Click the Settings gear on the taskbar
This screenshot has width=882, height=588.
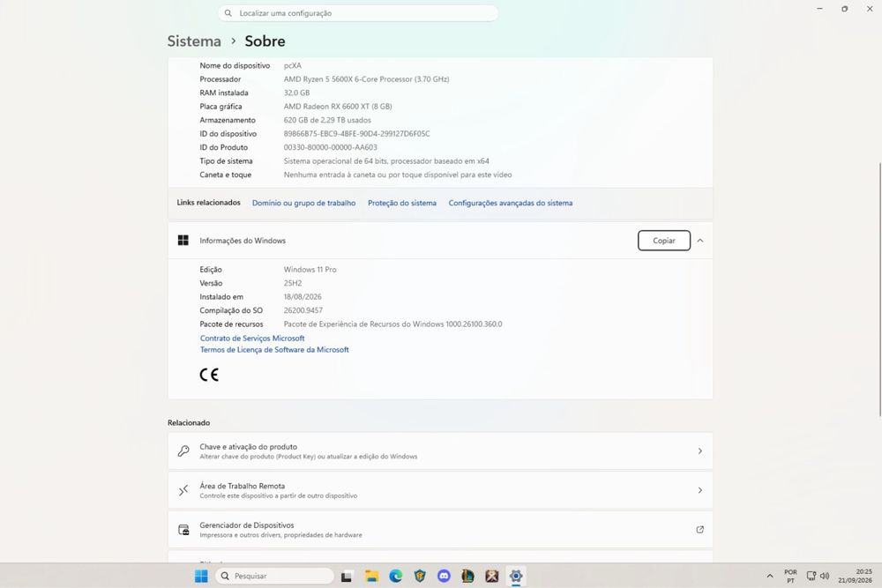pos(516,576)
